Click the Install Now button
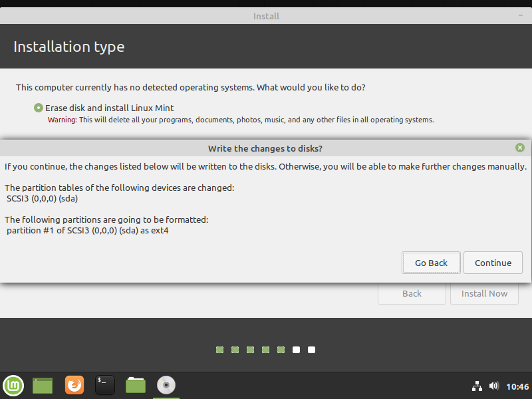This screenshot has height=399, width=532. [x=484, y=293]
